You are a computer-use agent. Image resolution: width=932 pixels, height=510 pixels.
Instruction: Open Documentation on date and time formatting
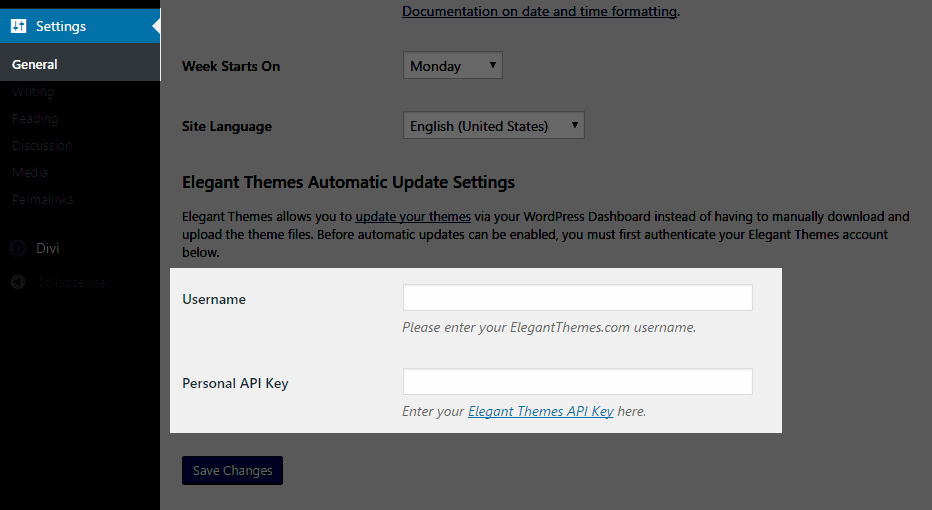click(540, 12)
